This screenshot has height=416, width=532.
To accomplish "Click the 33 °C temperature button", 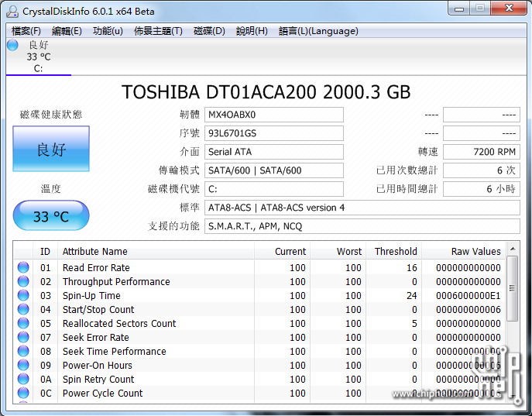I will 51,216.
